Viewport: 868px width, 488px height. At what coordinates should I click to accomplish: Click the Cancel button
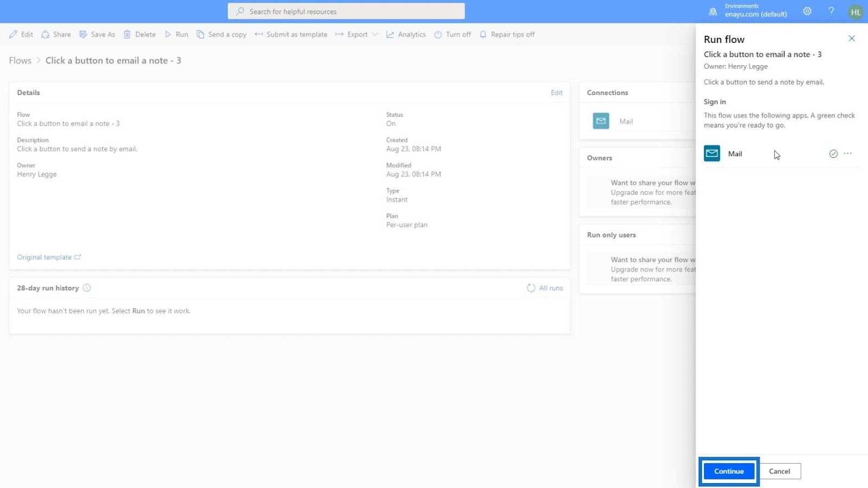tap(780, 471)
